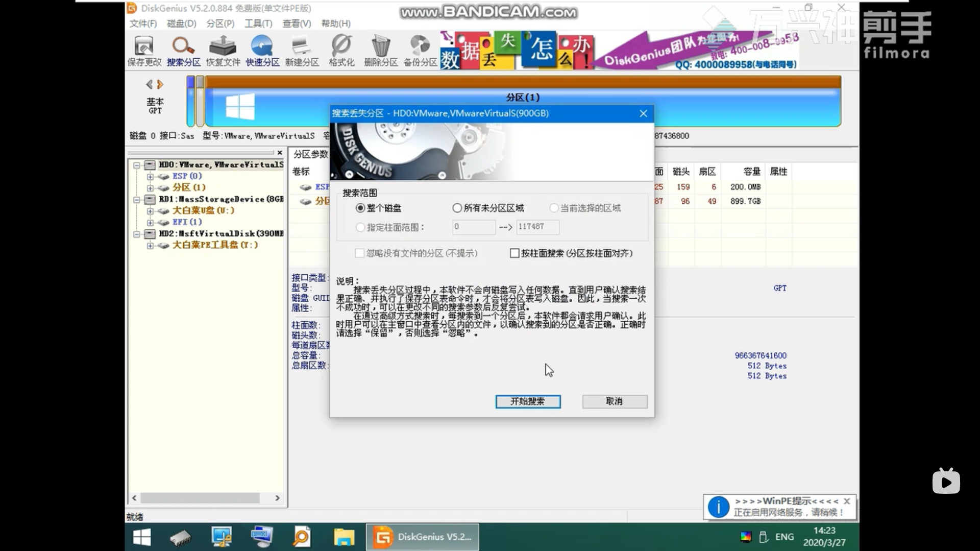
Task: Click the 取消 (Cancel) button
Action: (615, 401)
